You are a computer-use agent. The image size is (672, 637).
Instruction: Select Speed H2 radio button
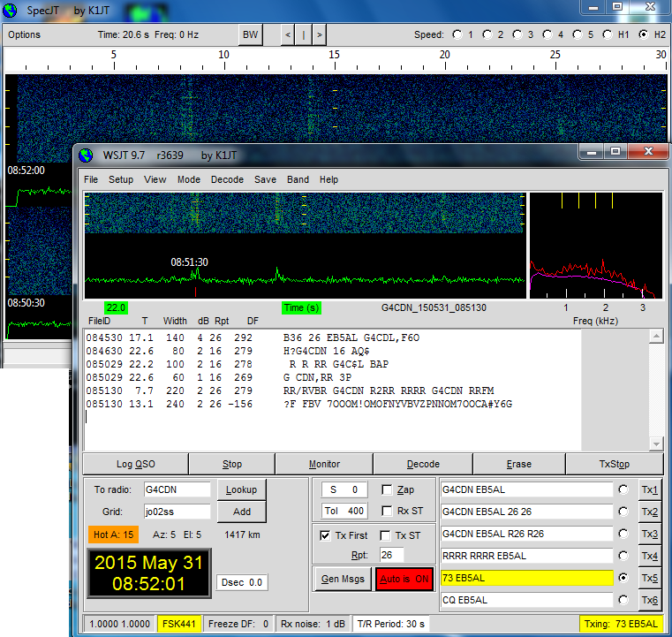(643, 34)
